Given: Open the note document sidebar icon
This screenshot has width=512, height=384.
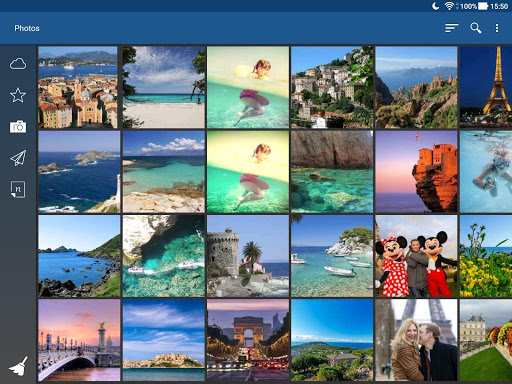Looking at the screenshot, I should pyautogui.click(x=18, y=189).
